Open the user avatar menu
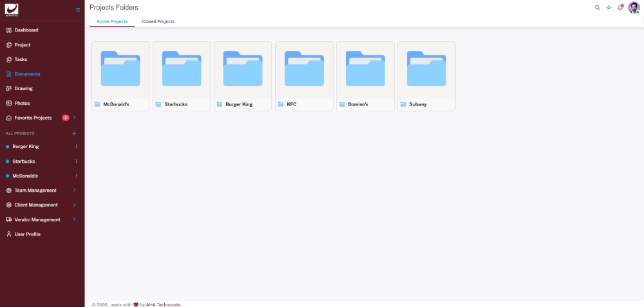644x307 pixels. (634, 8)
